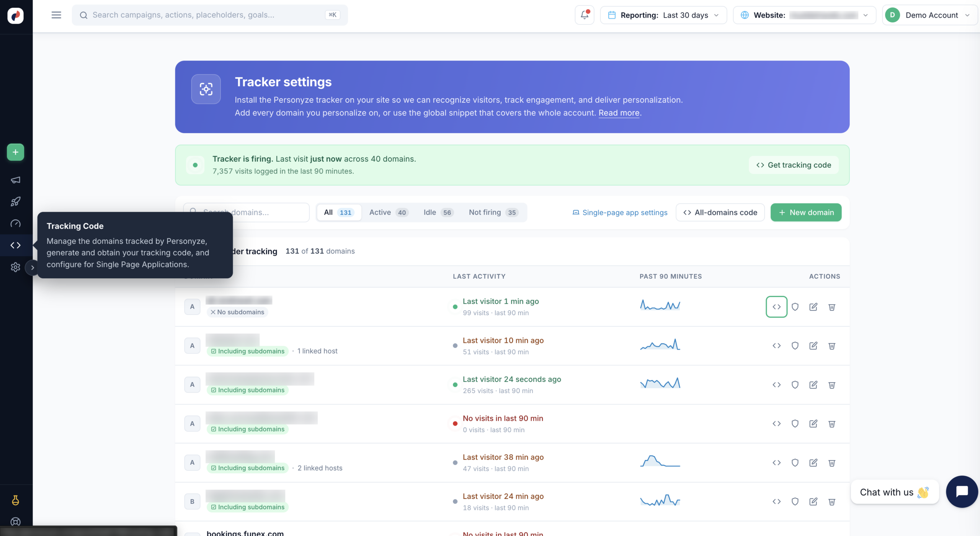Expand the sidebar with the chevron arrow

(x=33, y=268)
